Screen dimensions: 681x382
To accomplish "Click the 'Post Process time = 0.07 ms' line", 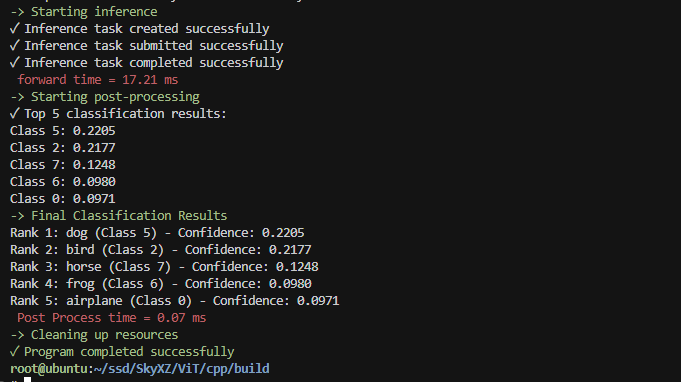I will point(112,318).
